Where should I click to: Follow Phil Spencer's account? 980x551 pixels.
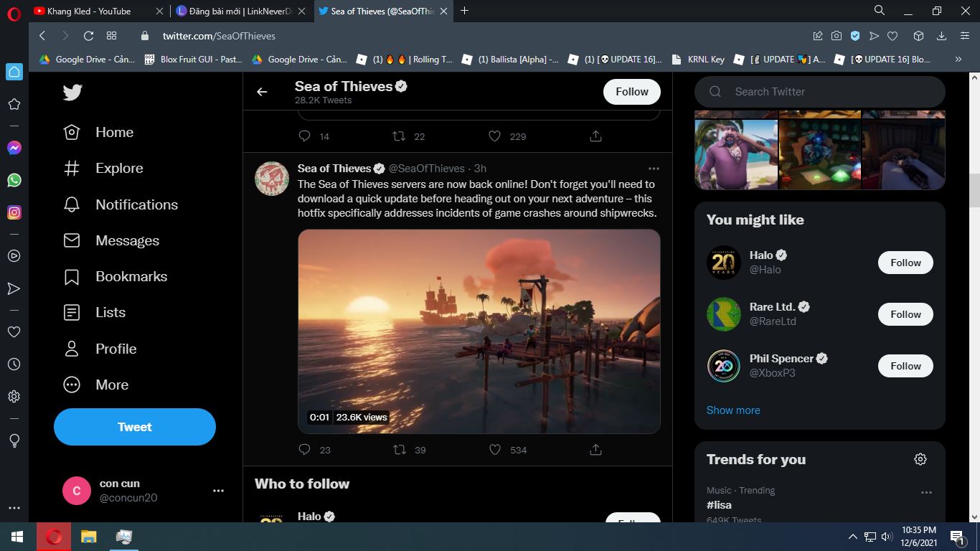[x=905, y=366]
